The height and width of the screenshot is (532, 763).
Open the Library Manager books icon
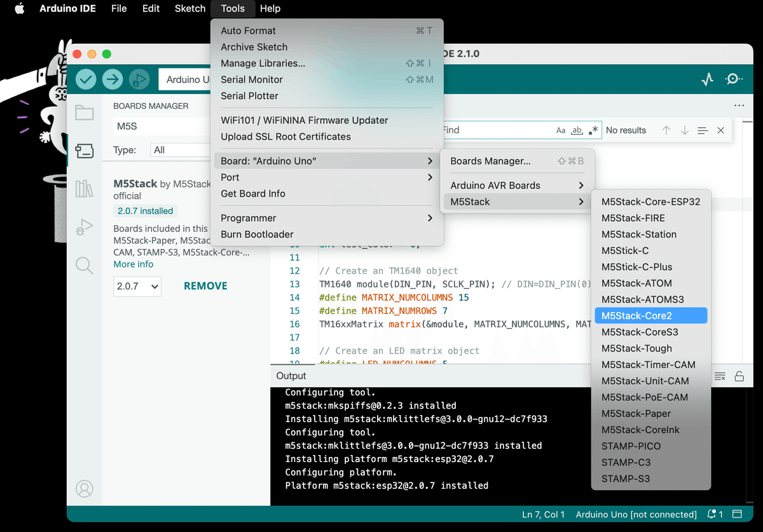coord(84,188)
